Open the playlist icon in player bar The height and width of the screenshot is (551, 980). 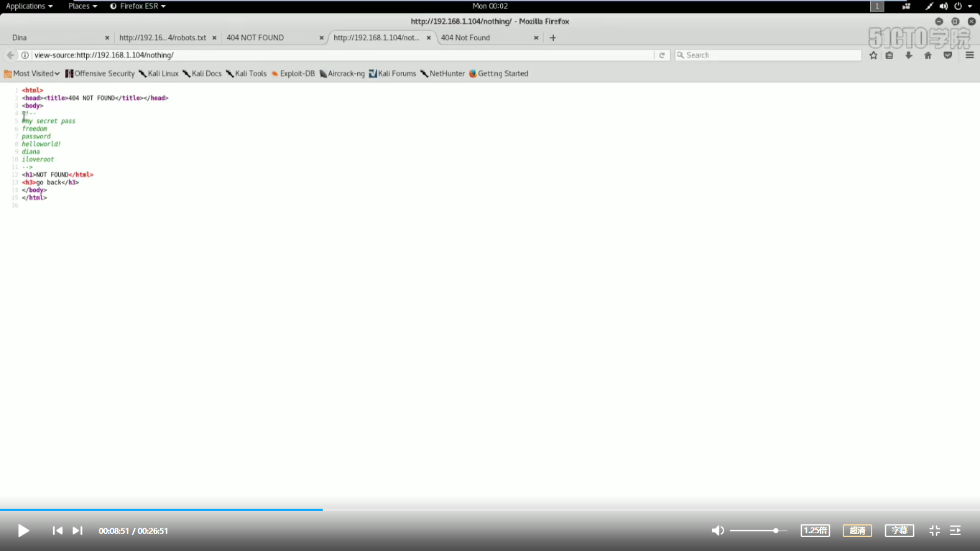(x=955, y=531)
